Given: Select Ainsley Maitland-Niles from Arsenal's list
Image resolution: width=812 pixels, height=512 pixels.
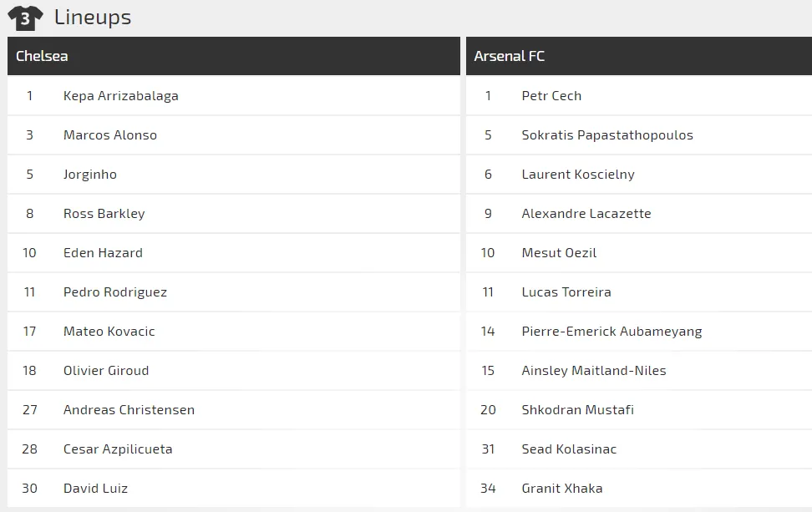Looking at the screenshot, I should point(593,371).
